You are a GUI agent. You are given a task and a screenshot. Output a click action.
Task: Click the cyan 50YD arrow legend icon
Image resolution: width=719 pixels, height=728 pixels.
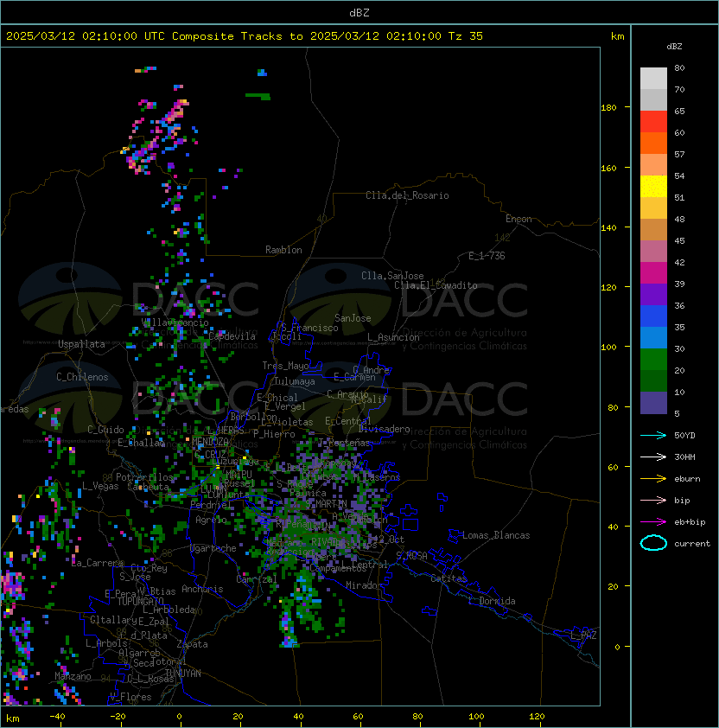pyautogui.click(x=653, y=435)
